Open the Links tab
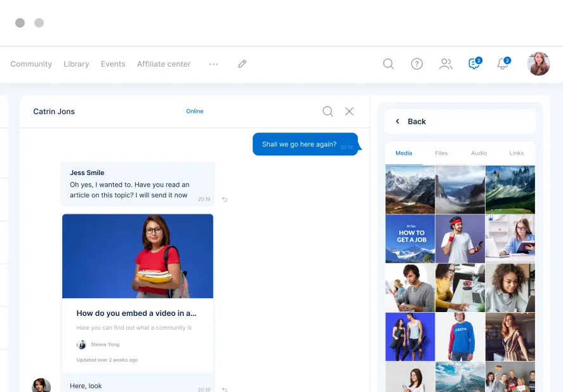Screen dimensions: 563x392 point(517,153)
